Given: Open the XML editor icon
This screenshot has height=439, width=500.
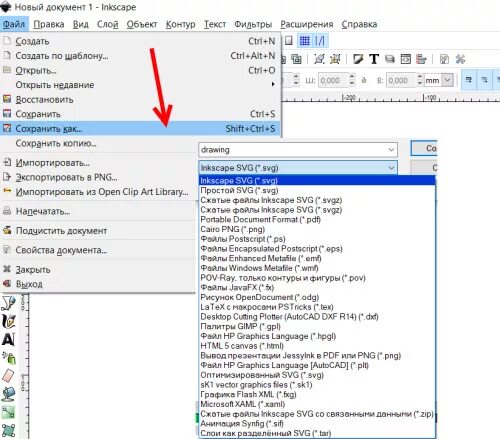Looking at the screenshot, I should pos(406,59).
